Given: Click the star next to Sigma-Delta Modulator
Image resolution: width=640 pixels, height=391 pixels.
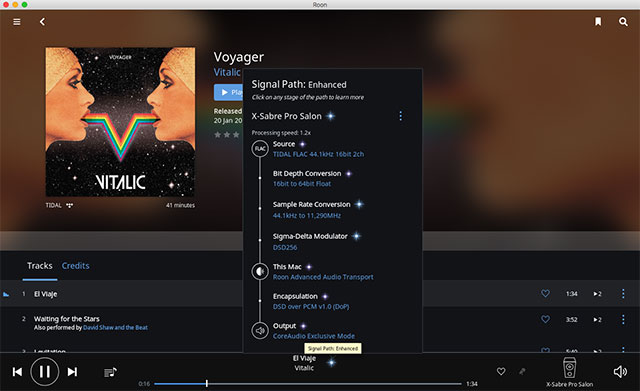Looking at the screenshot, I should [x=356, y=236].
